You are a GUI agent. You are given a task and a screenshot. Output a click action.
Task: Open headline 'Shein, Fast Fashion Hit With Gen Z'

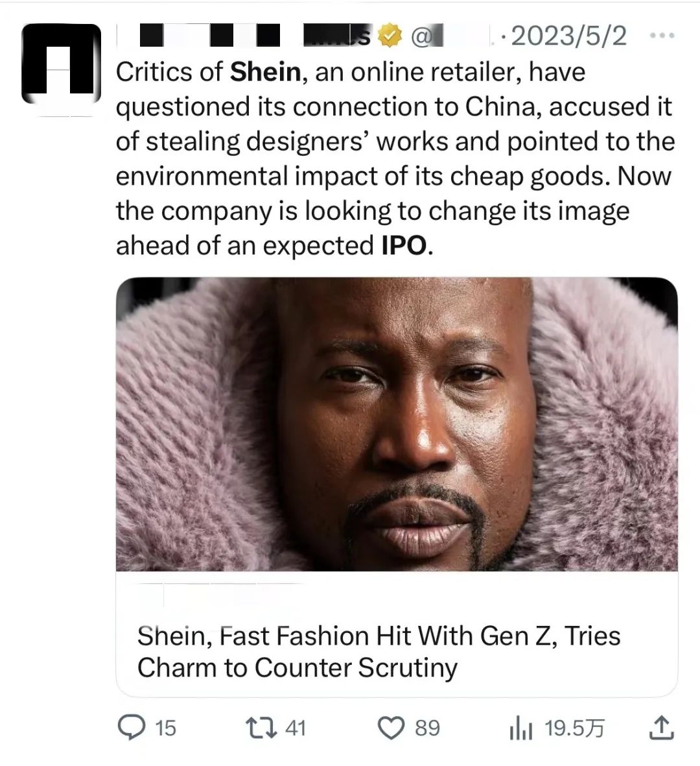[x=379, y=651]
